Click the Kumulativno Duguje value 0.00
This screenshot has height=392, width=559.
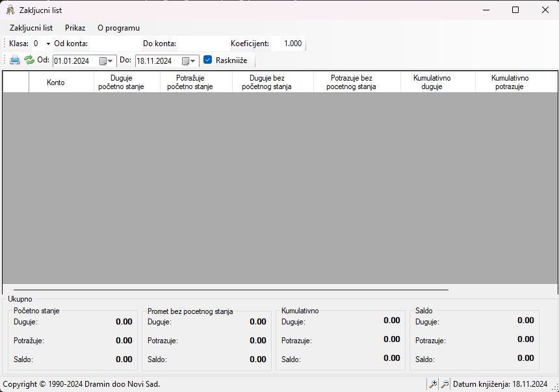pos(392,320)
